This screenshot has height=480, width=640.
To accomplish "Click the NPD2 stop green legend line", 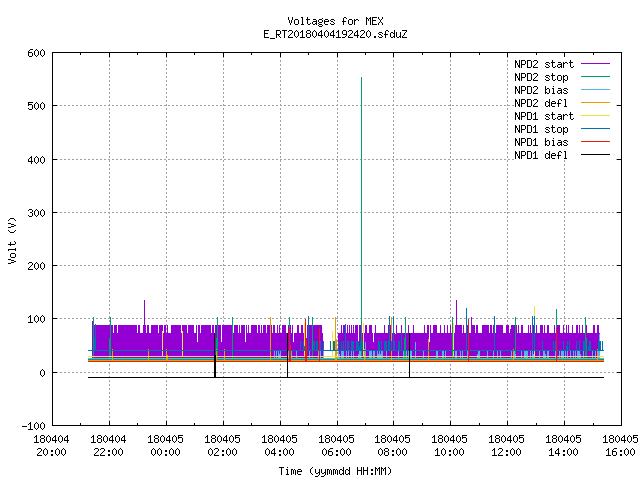I will 595,77.
